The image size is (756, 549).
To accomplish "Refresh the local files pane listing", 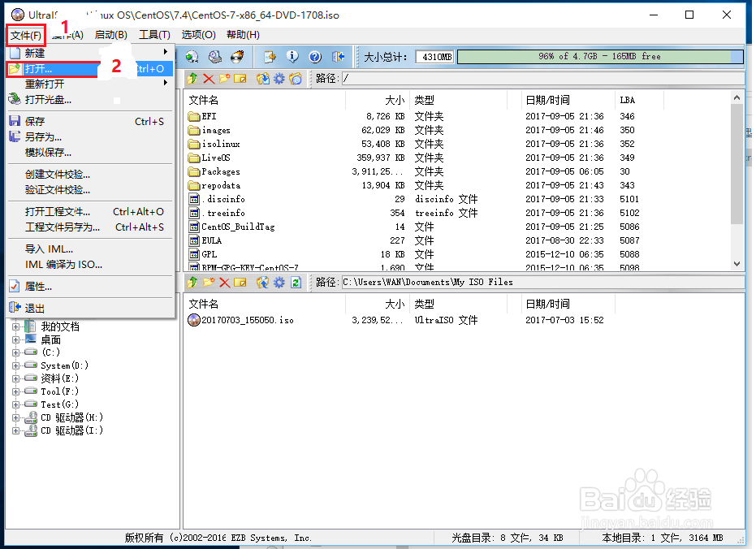I will (296, 283).
